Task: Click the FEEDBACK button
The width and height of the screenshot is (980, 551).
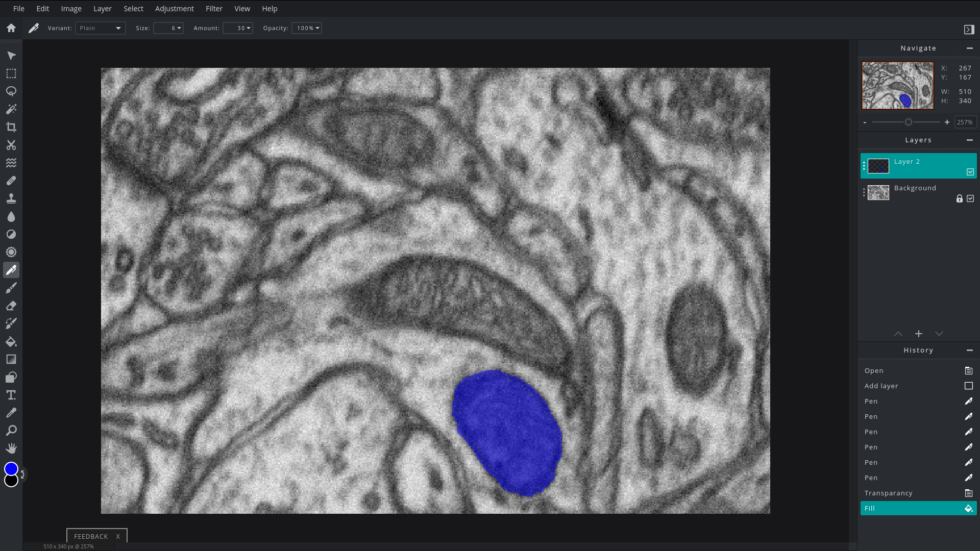Action: [x=91, y=536]
